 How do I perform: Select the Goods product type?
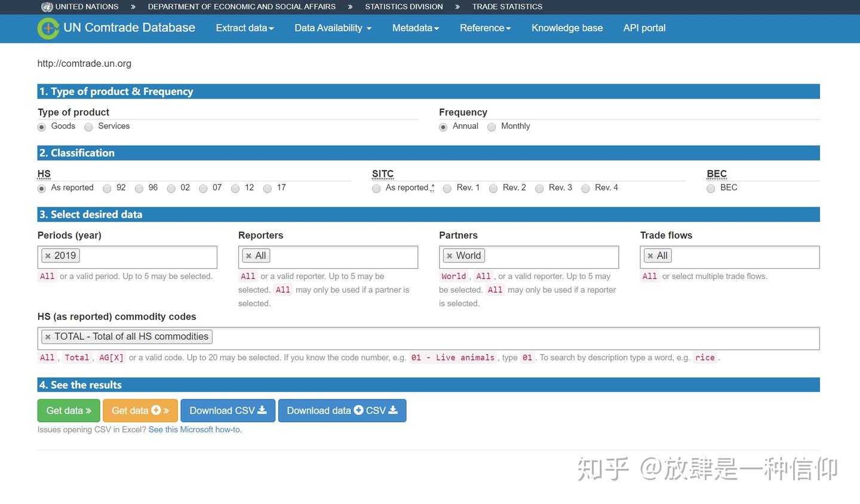[42, 127]
